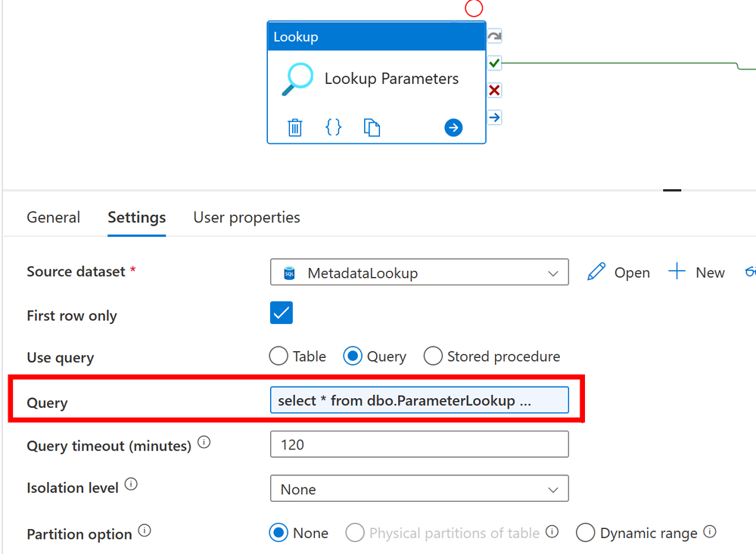Click New to create a dataset
Image resolution: width=756 pixels, height=554 pixels.
click(697, 272)
